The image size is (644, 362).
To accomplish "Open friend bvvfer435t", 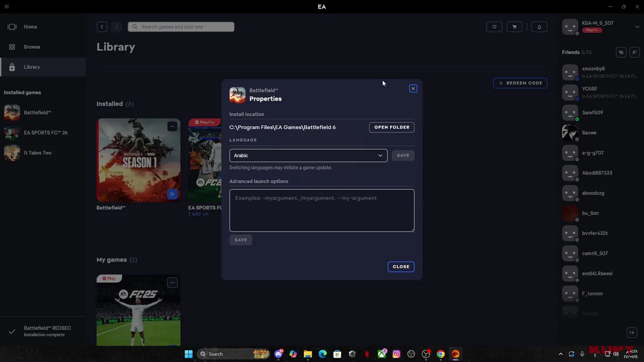I will [x=601, y=233].
